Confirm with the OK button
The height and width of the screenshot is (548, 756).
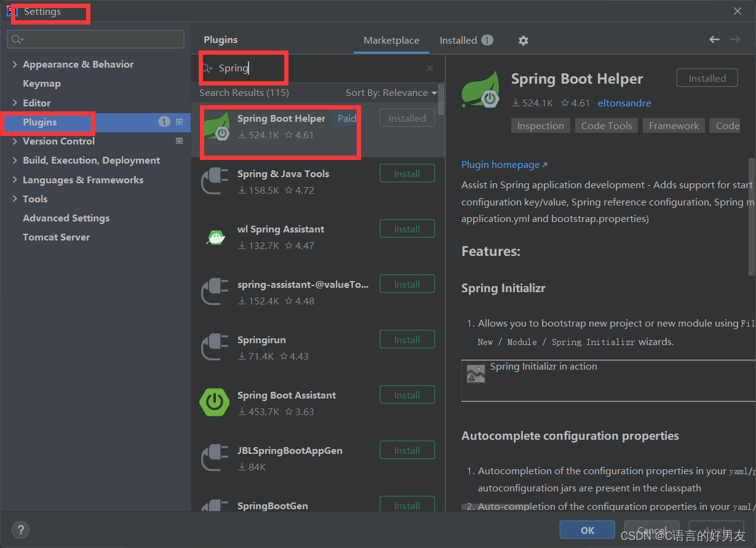click(587, 530)
